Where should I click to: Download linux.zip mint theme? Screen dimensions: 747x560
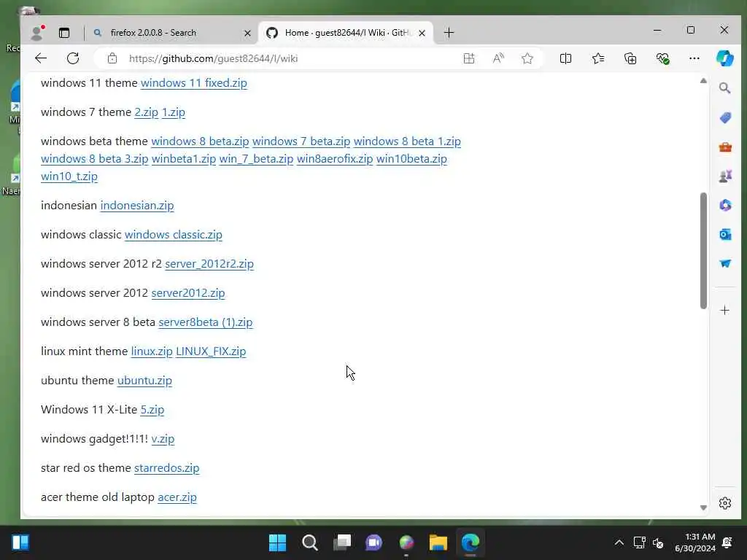[x=152, y=351]
